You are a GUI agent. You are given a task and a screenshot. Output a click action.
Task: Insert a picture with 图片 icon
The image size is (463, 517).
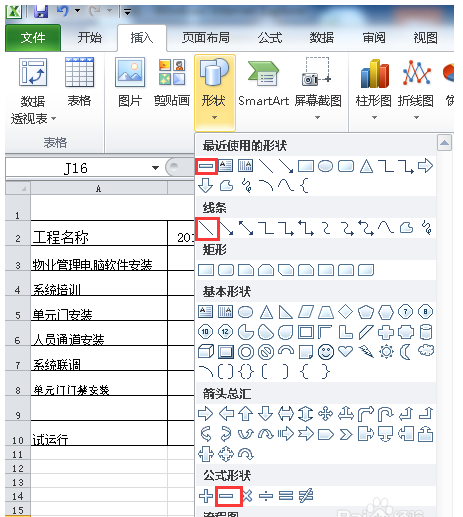coord(130,82)
